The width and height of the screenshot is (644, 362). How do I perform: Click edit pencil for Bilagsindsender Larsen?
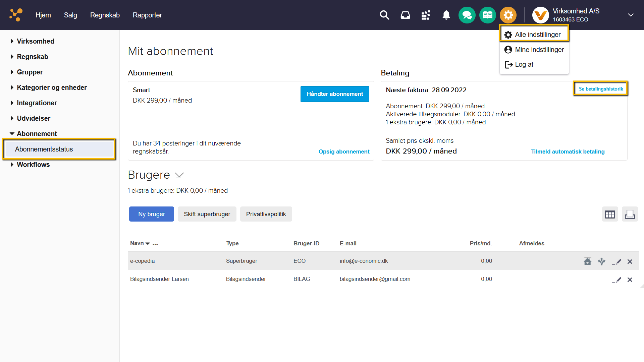[617, 280]
